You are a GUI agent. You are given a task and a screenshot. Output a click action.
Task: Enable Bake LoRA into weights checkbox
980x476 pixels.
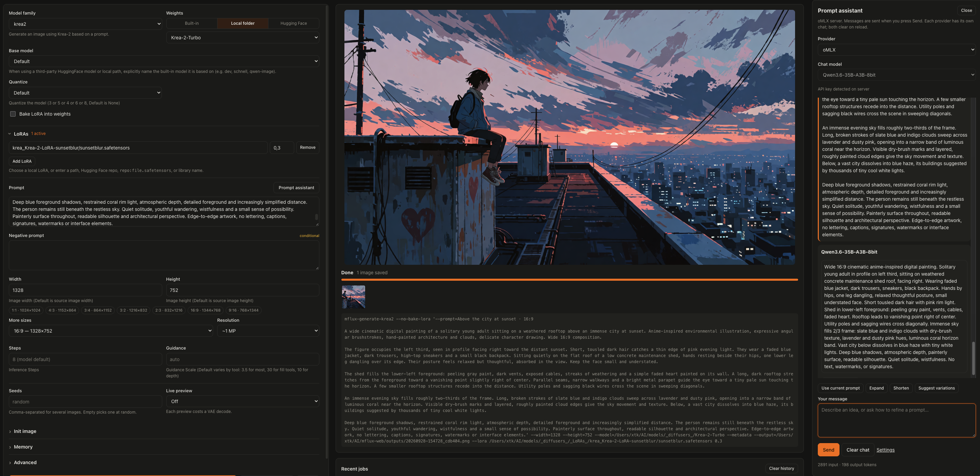coord(13,114)
